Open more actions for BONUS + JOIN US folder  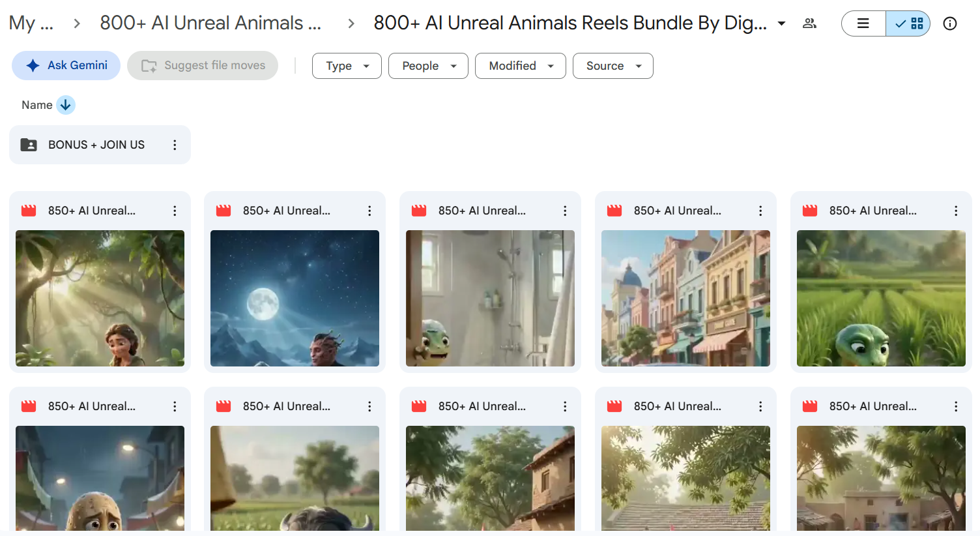(x=175, y=145)
